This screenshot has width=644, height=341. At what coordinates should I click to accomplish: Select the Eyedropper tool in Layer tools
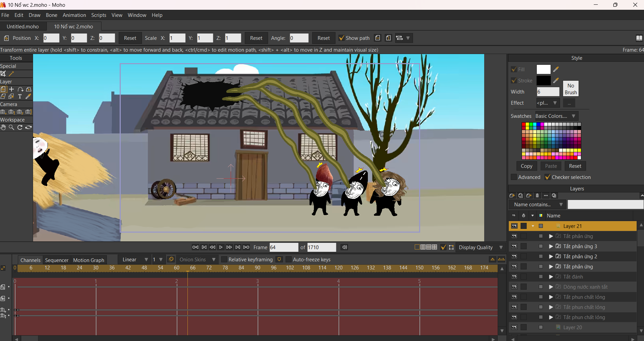pos(28,97)
